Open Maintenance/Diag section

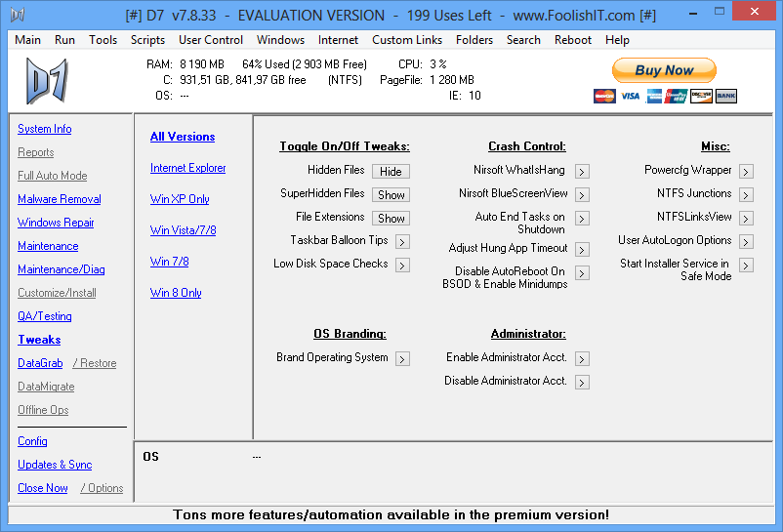[61, 269]
